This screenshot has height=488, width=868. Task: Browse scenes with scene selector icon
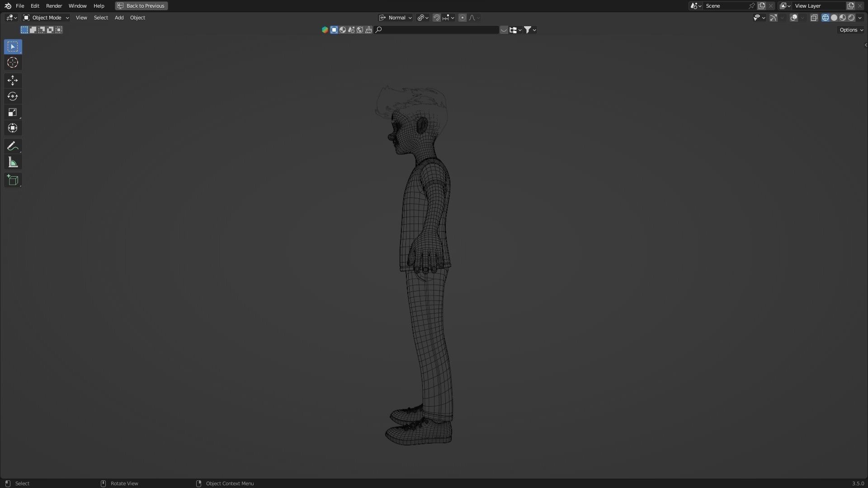695,6
